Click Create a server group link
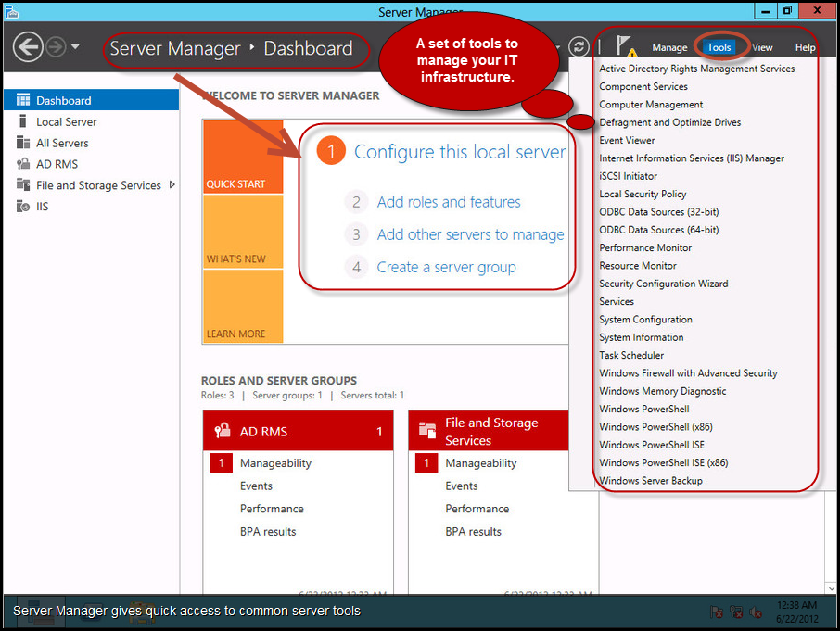This screenshot has height=631, width=840. (446, 267)
